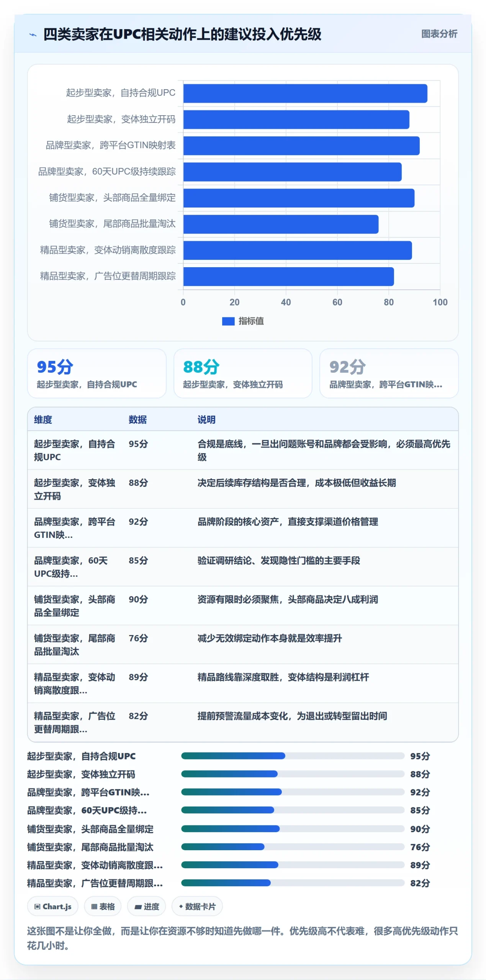This screenshot has height=980, width=486.
Task: Click the 说明 table column header
Action: 206,420
